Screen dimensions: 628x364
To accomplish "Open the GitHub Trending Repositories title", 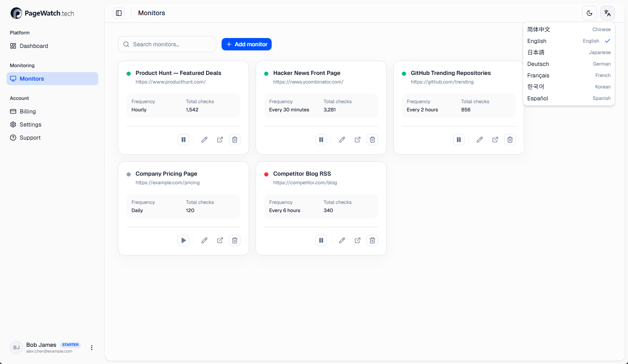I will click(451, 73).
